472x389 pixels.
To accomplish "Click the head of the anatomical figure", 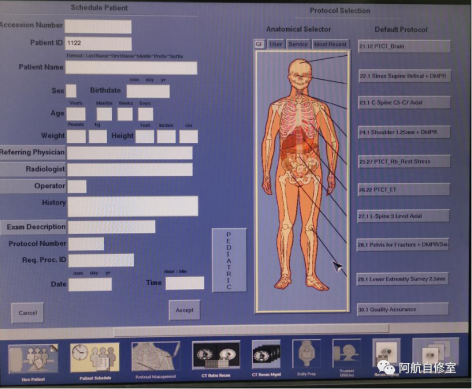I will pyautogui.click(x=299, y=72).
